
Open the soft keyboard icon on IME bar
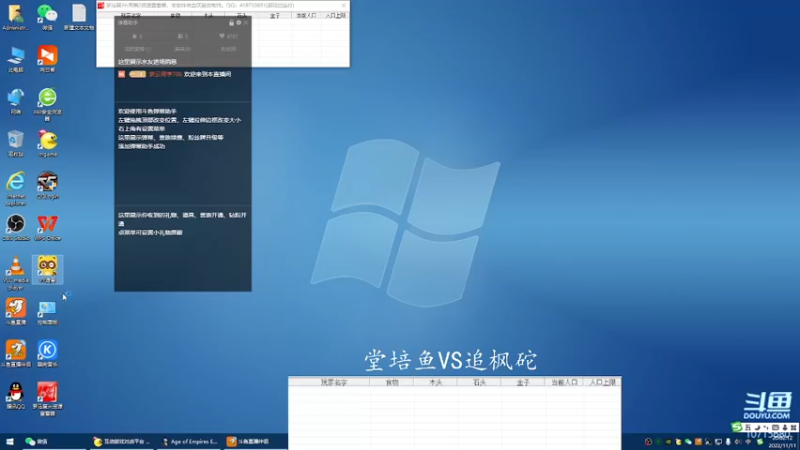click(x=776, y=428)
